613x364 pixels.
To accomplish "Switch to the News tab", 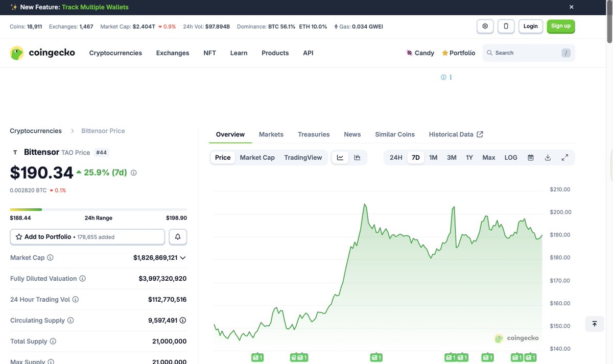I will coord(352,134).
